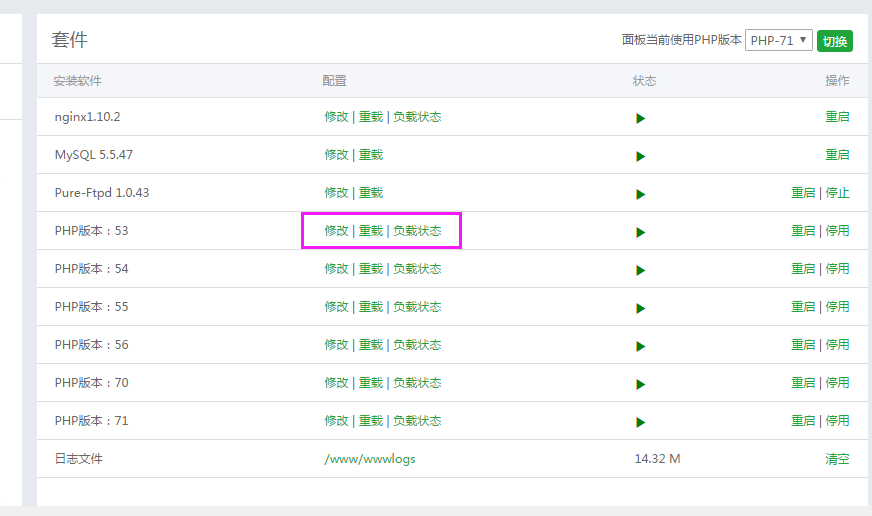Click the Pure-Ftpd running status triangle icon
872x516 pixels.
[x=640, y=194]
